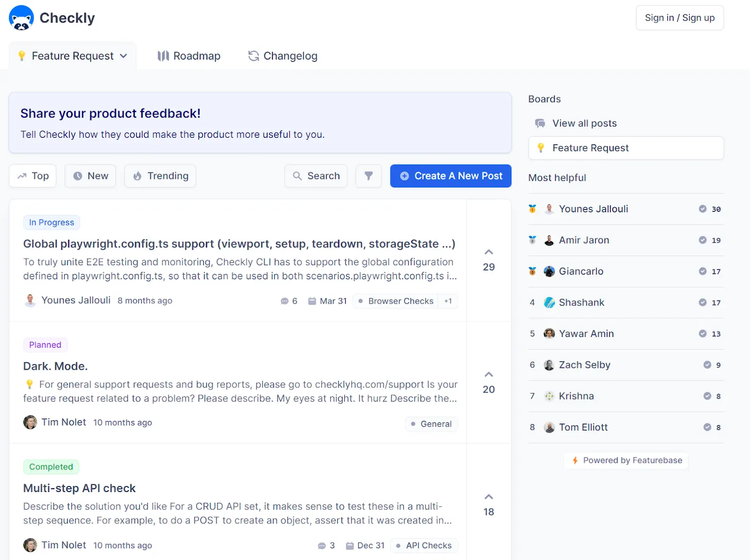Viewport: 750px width, 560px height.
Task: Open the filter funnel icon
Action: pyautogui.click(x=368, y=176)
